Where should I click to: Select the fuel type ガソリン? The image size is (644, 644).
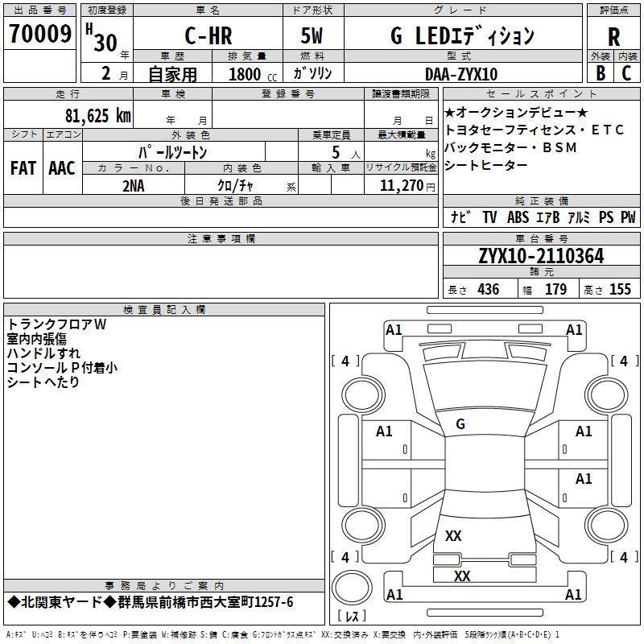tap(312, 73)
